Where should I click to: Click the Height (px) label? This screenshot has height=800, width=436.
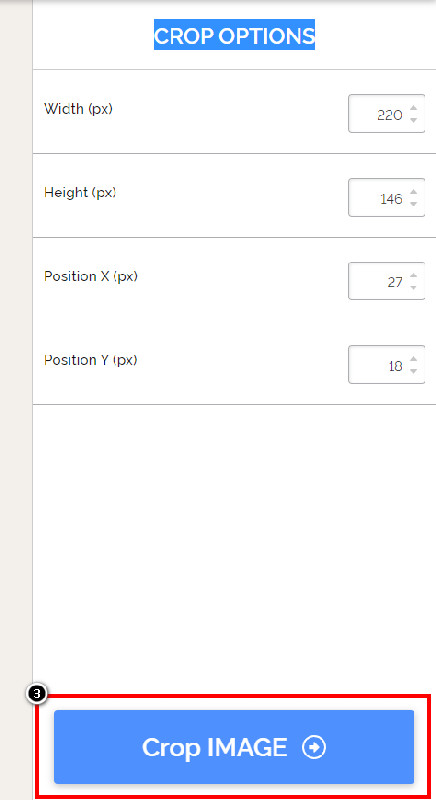pyautogui.click(x=80, y=192)
